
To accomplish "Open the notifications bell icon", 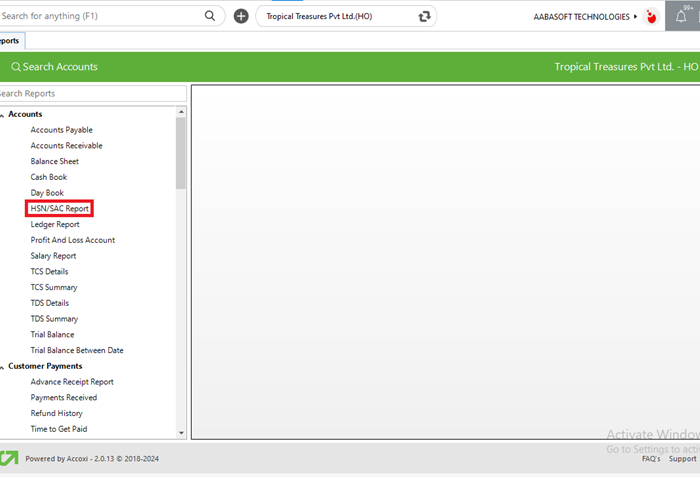I will point(682,16).
